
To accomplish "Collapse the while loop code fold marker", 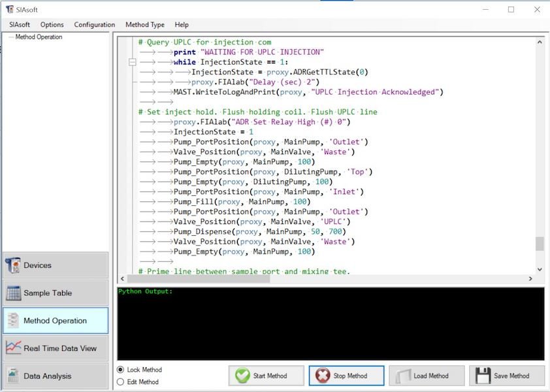I will [132, 62].
